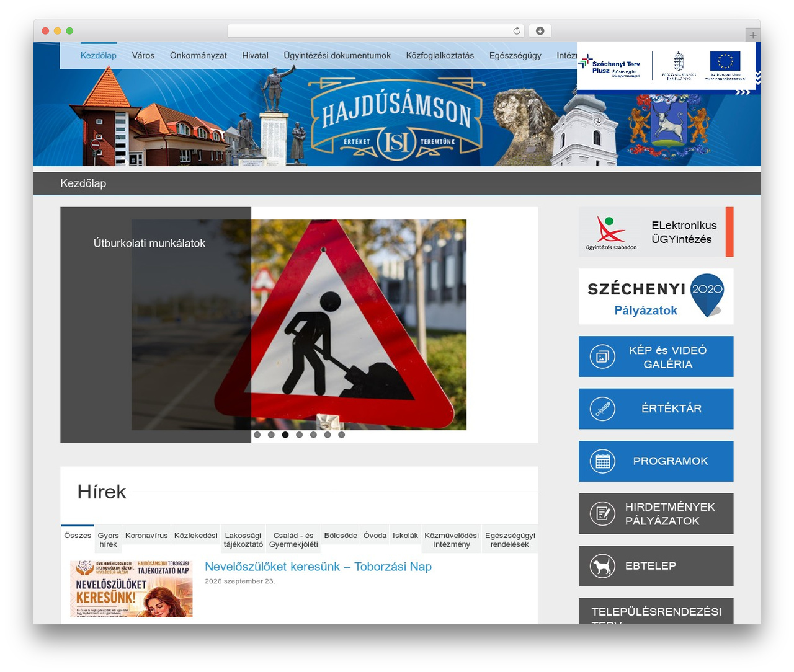
Task: Click the browser address bar
Action: (x=376, y=31)
